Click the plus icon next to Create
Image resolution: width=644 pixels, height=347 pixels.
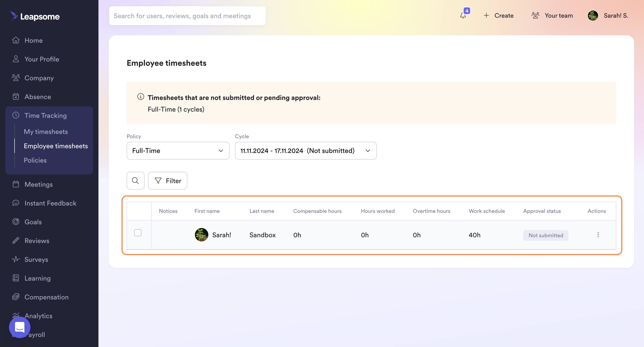(x=486, y=15)
